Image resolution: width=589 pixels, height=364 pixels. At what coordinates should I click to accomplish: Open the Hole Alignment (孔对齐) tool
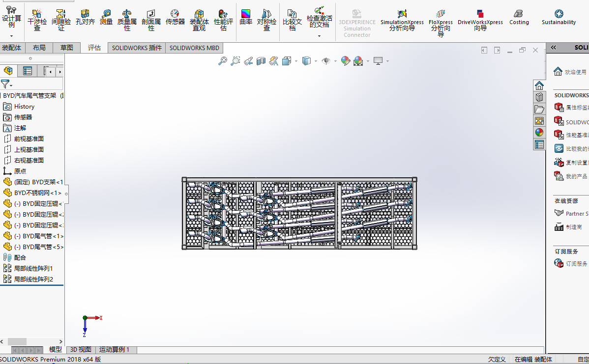[85, 18]
